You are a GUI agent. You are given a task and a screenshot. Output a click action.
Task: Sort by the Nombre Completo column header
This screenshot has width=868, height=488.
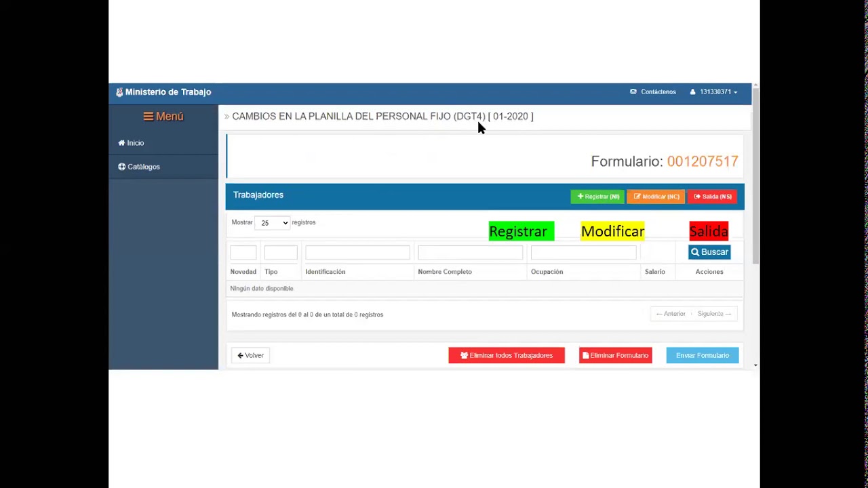(445, 272)
